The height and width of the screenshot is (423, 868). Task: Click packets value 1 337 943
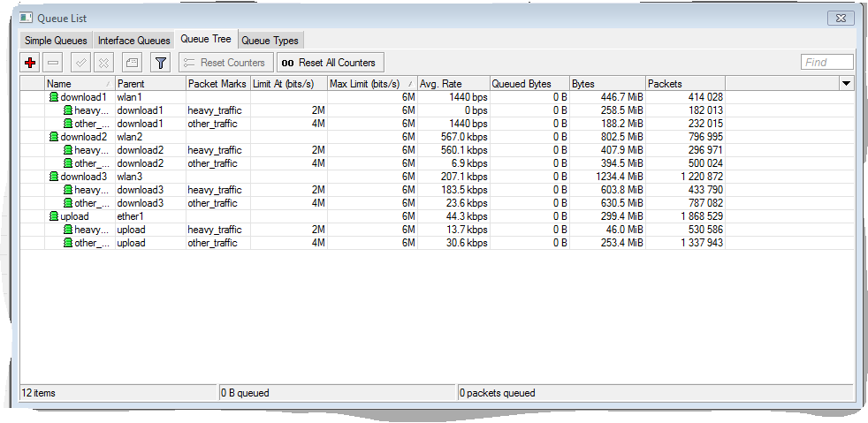click(703, 244)
